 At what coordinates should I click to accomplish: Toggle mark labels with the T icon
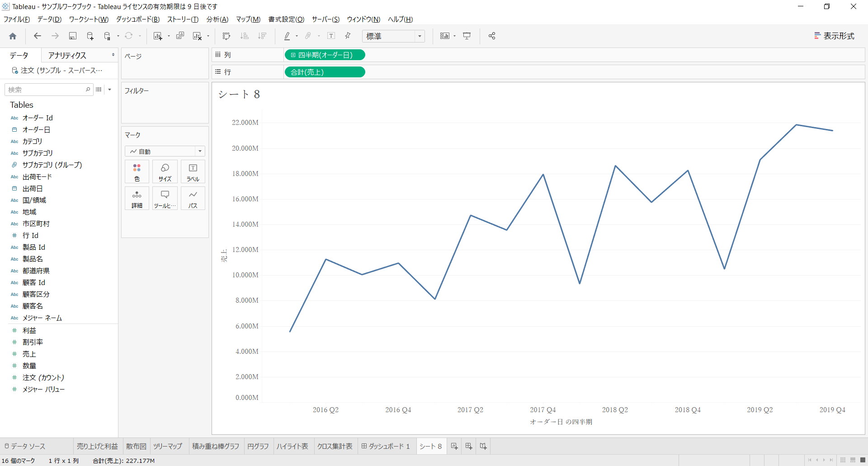[x=331, y=36]
